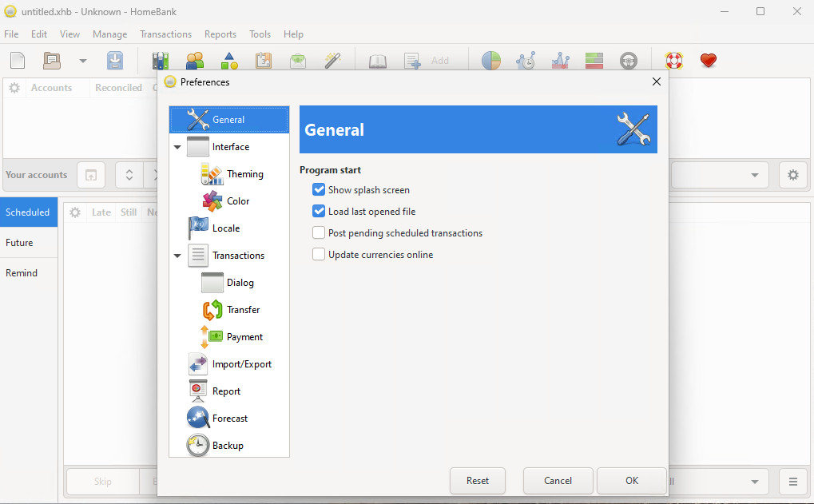Screen dimensions: 814x504
Task: Open the Balance report chart icon
Action: [x=560, y=61]
